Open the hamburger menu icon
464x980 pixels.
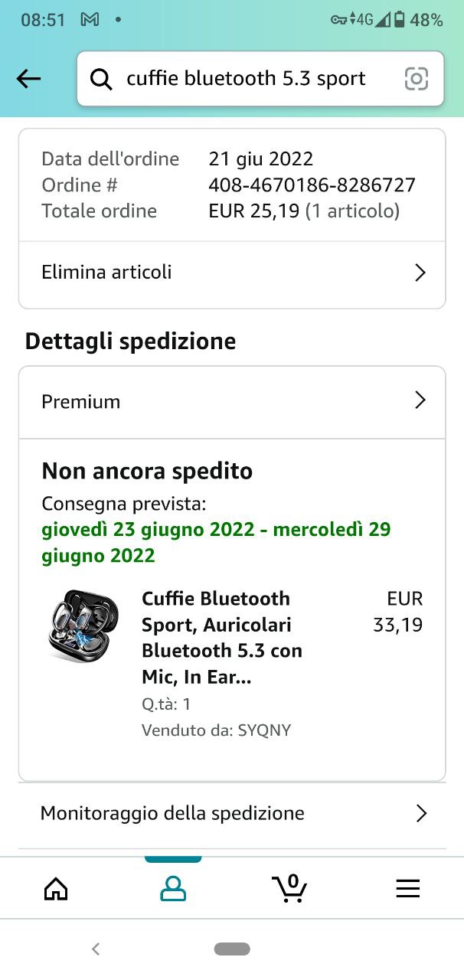click(407, 888)
